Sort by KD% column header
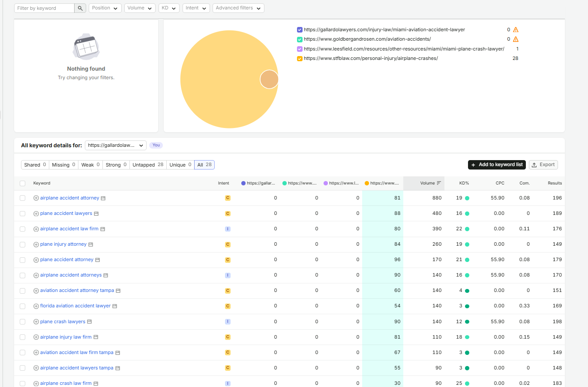Image resolution: width=588 pixels, height=387 pixels. 464,183
